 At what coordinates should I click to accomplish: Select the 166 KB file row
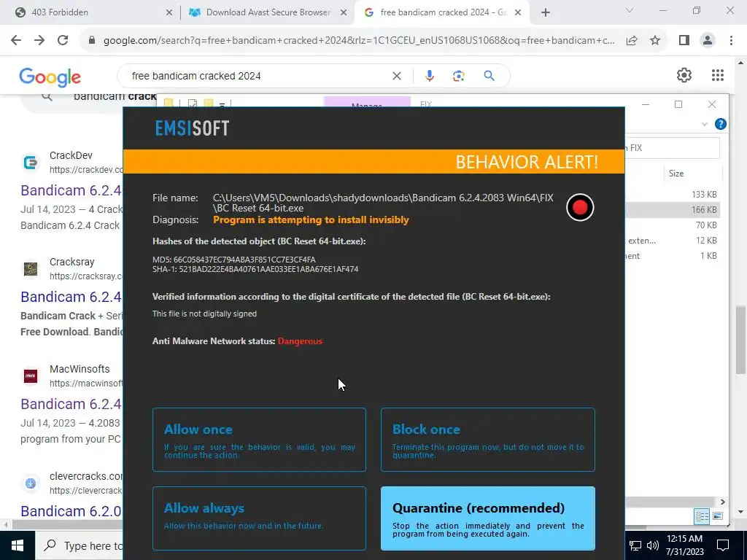(x=672, y=209)
